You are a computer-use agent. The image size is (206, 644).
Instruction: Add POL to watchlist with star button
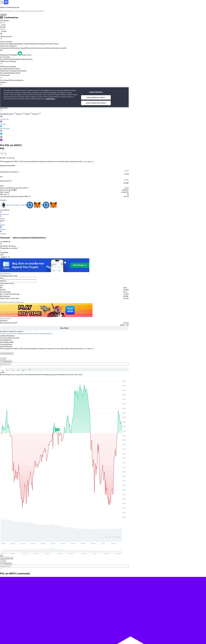(2, 153)
